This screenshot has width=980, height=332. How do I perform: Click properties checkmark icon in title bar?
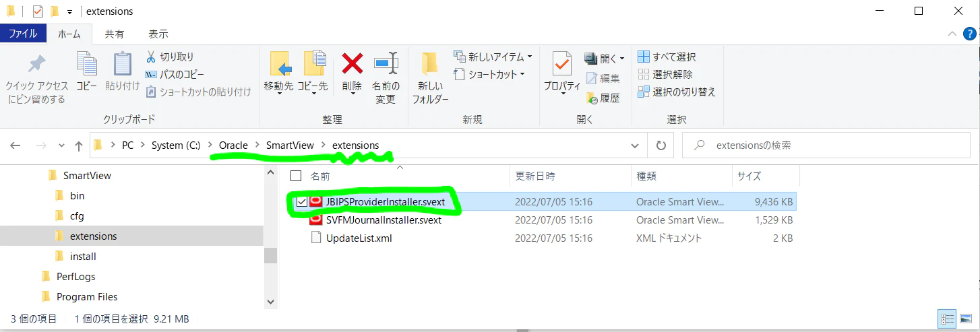(38, 11)
